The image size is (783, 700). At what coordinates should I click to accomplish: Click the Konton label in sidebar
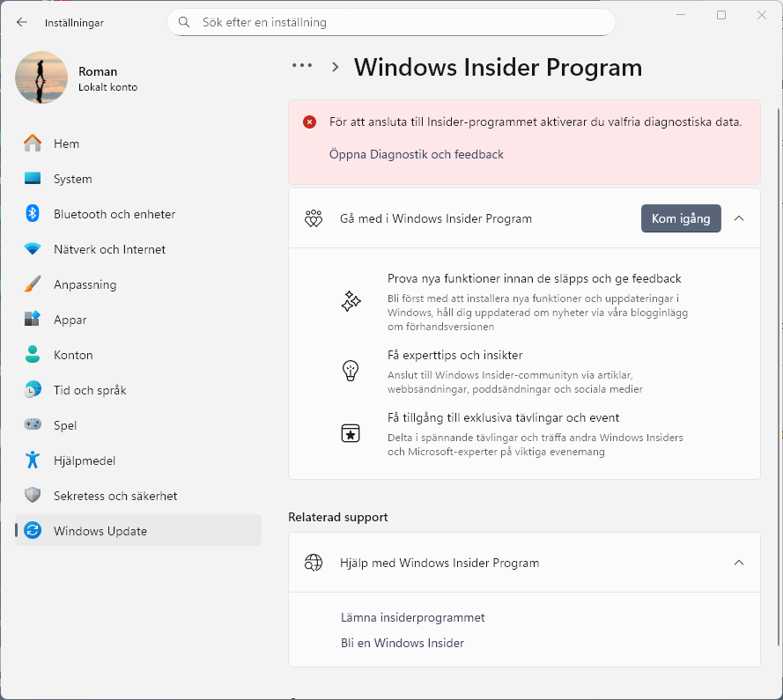[x=73, y=355]
